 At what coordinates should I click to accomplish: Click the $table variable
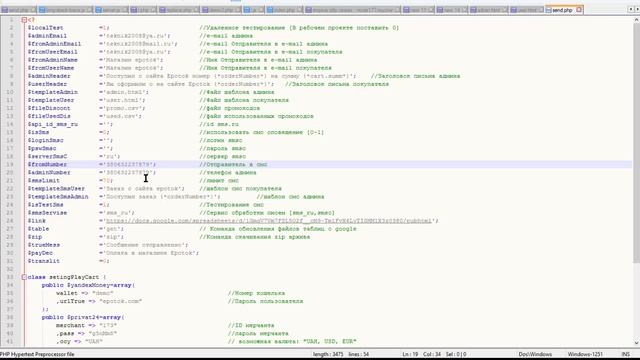point(38,229)
